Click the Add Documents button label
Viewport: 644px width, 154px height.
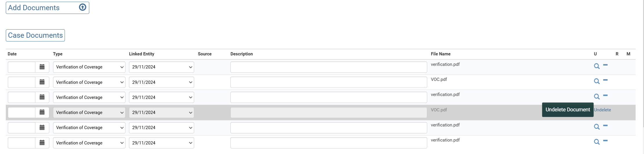(34, 8)
